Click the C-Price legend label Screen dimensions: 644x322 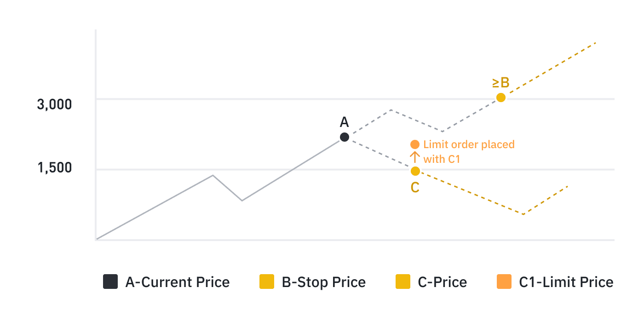tap(442, 282)
